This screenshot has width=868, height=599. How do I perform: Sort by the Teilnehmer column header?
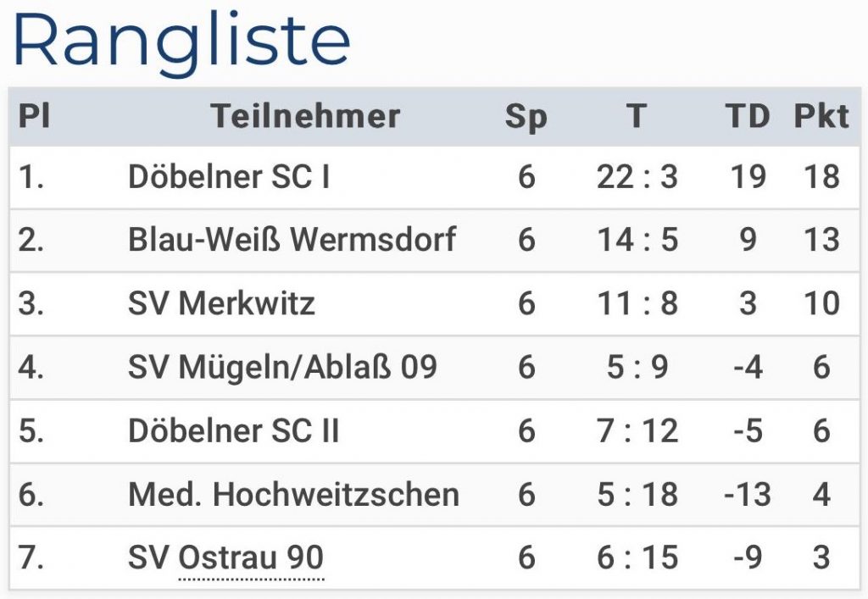click(305, 116)
